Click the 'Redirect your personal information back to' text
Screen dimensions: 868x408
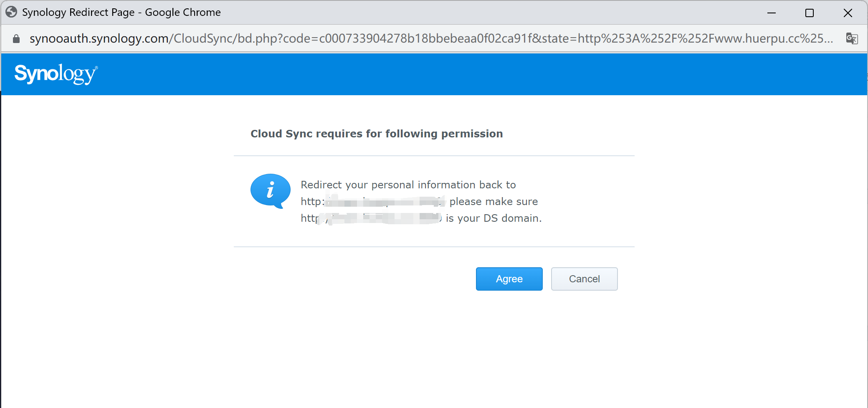[408, 185]
